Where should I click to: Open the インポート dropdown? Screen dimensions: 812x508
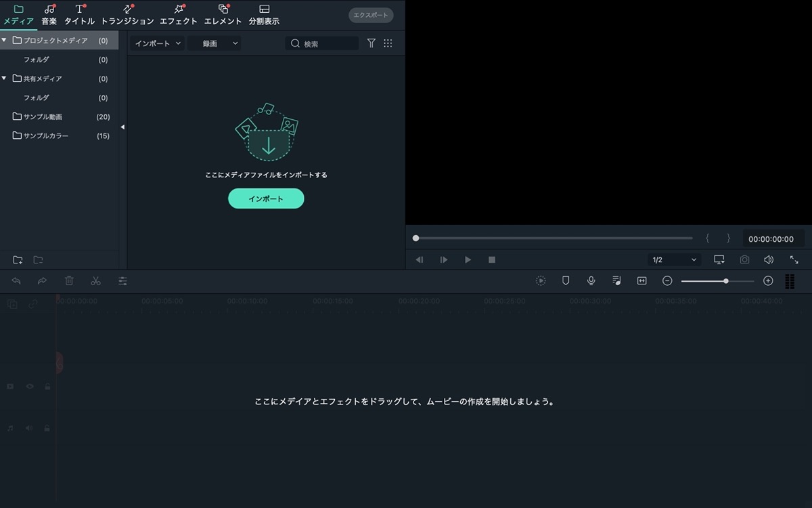[x=157, y=43]
